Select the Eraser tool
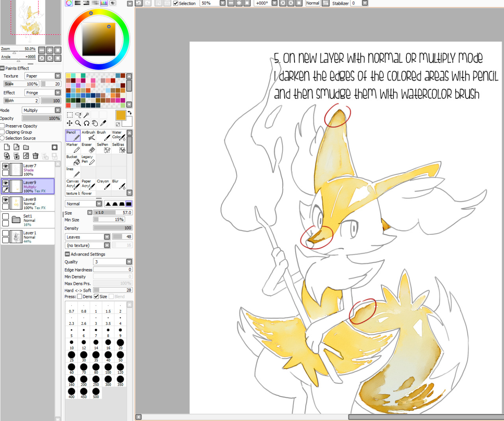 pos(88,148)
